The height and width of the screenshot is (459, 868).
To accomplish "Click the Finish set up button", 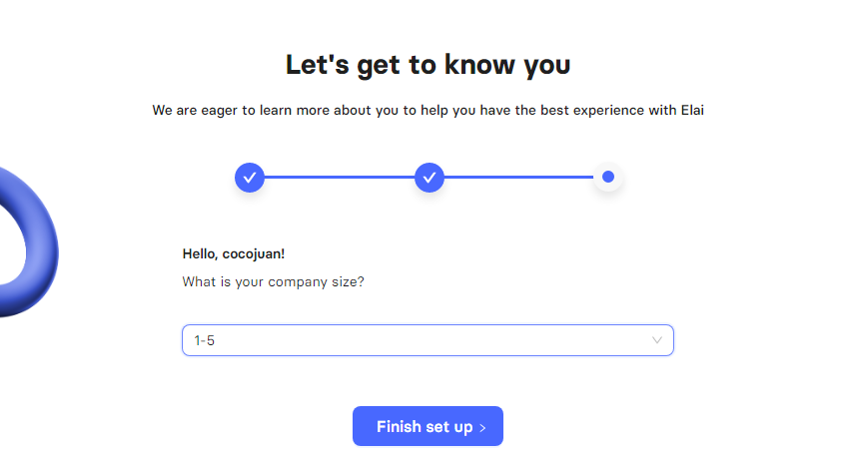I will (x=428, y=426).
